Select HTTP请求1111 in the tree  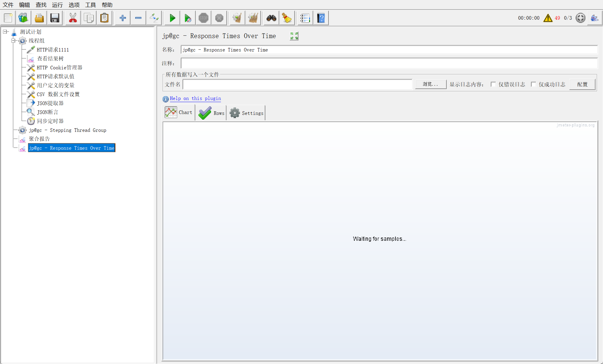tap(53, 50)
